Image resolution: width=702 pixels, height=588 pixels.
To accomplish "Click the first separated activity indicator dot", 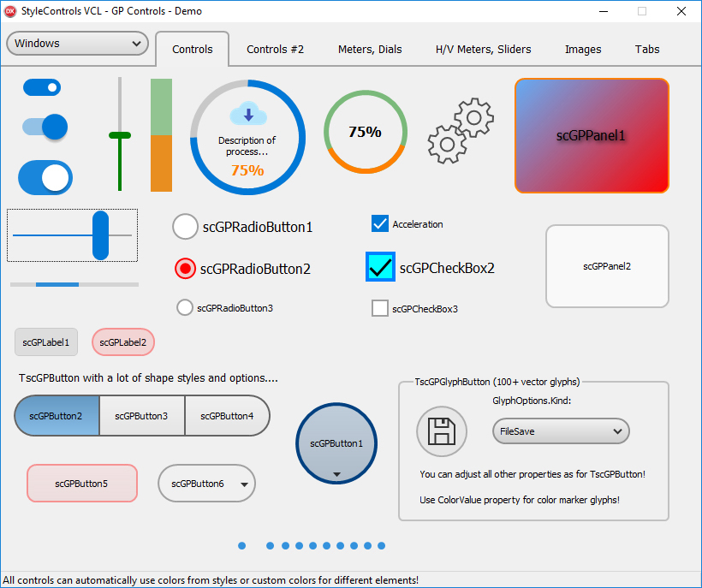I will pyautogui.click(x=241, y=545).
